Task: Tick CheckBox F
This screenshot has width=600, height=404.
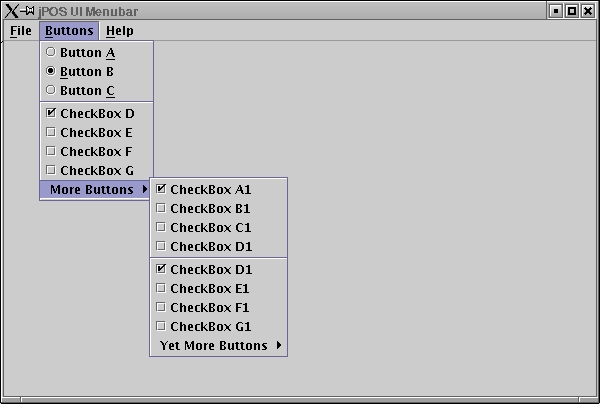Action: tap(96, 152)
